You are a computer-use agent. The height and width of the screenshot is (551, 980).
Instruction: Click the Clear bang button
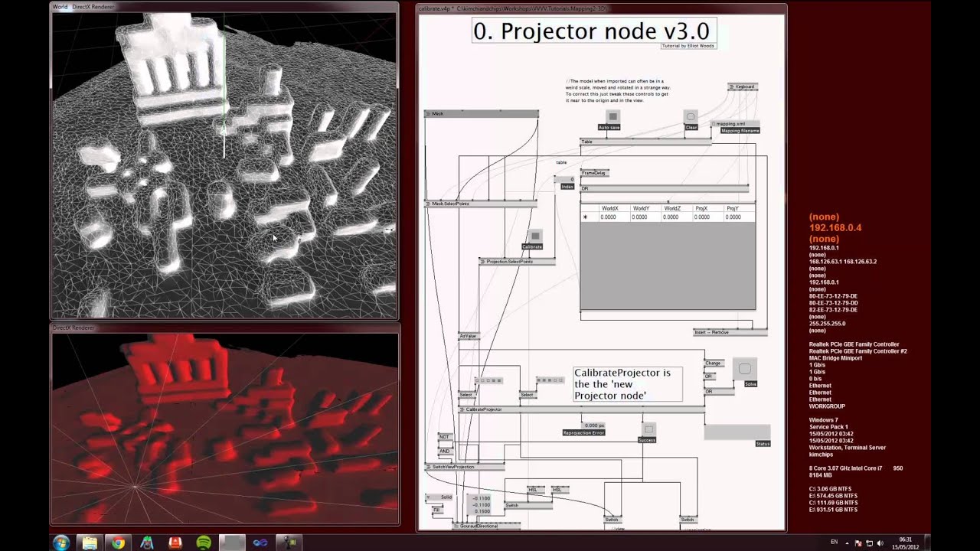pyautogui.click(x=691, y=117)
